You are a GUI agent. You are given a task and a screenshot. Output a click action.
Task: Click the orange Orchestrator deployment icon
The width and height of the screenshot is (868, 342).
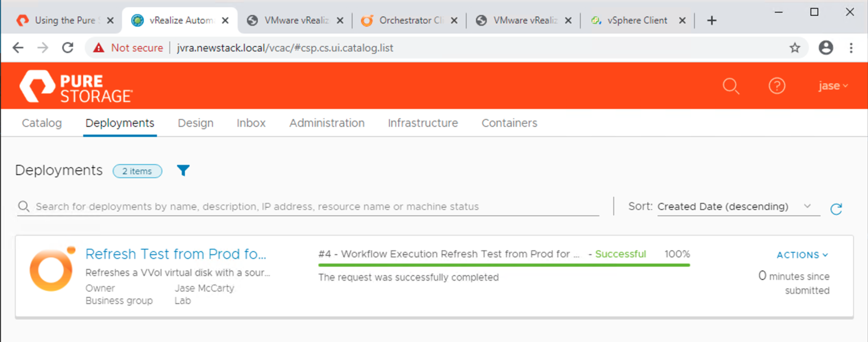point(51,269)
